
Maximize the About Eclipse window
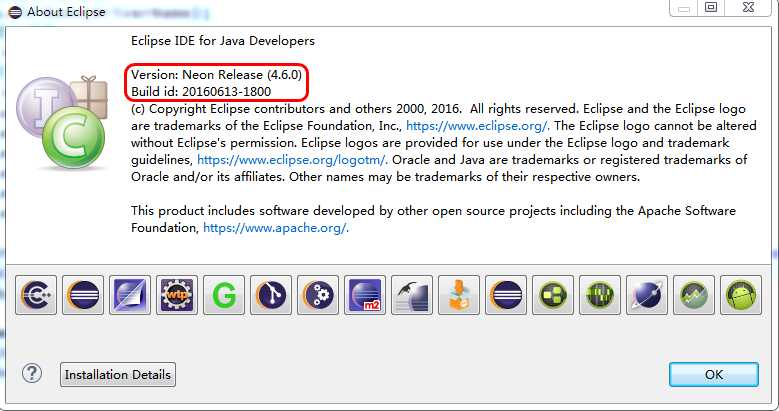point(711,7)
